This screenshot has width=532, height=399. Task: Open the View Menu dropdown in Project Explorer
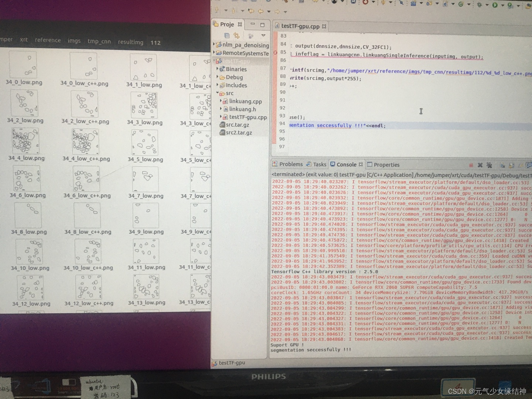(264, 36)
